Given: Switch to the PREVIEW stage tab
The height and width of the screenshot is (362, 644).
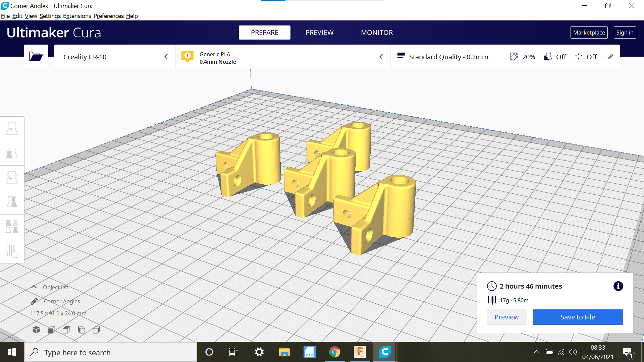Looking at the screenshot, I should click(x=319, y=33).
